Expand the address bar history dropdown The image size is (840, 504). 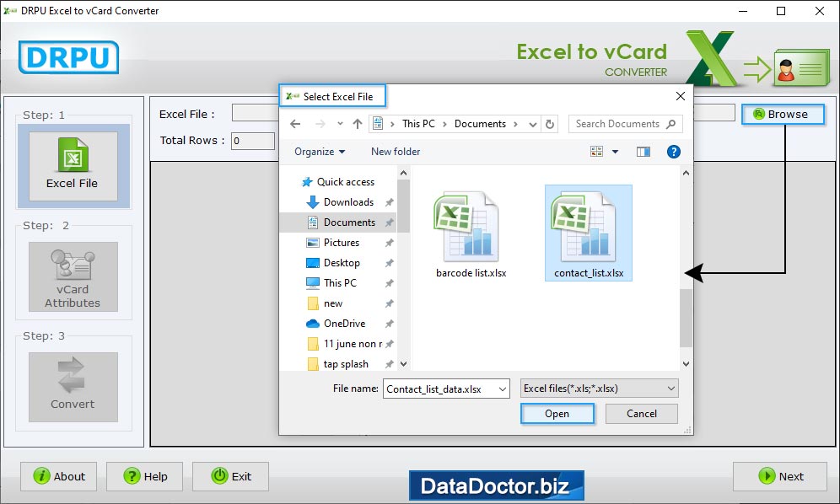532,124
